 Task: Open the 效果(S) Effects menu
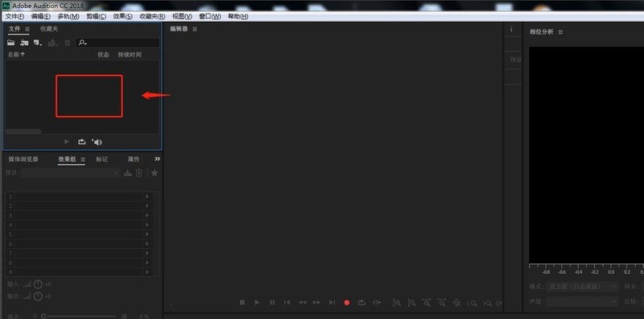tap(123, 16)
